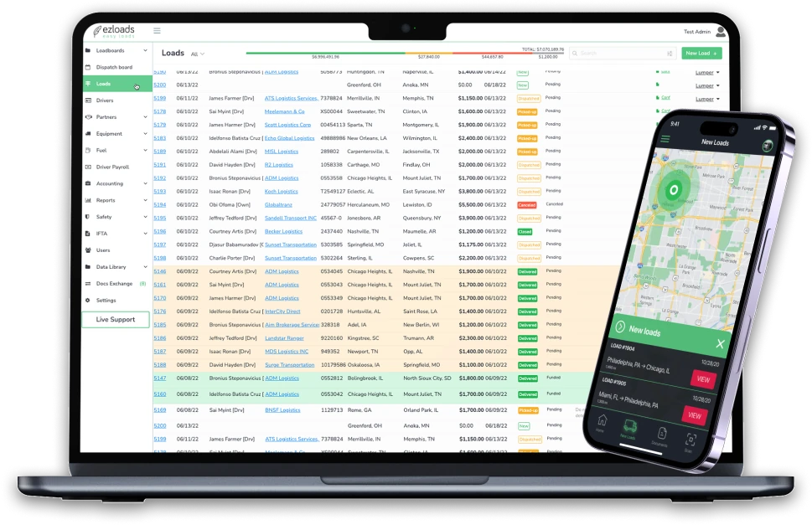
Task: Open phone app hamburger menu
Action: click(x=665, y=139)
